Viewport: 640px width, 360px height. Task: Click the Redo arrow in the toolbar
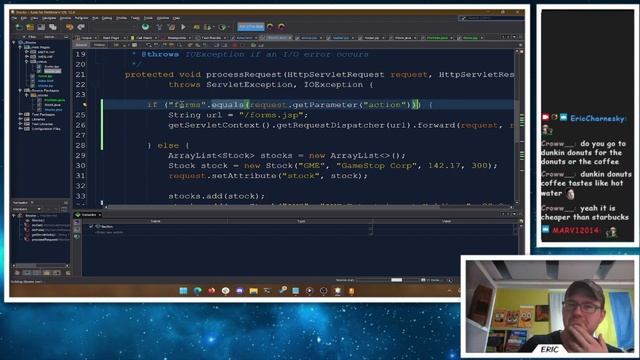81,27
